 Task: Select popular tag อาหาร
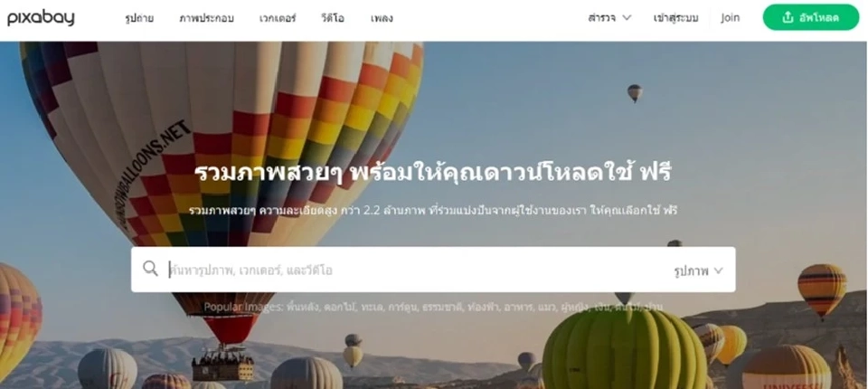pos(517,307)
